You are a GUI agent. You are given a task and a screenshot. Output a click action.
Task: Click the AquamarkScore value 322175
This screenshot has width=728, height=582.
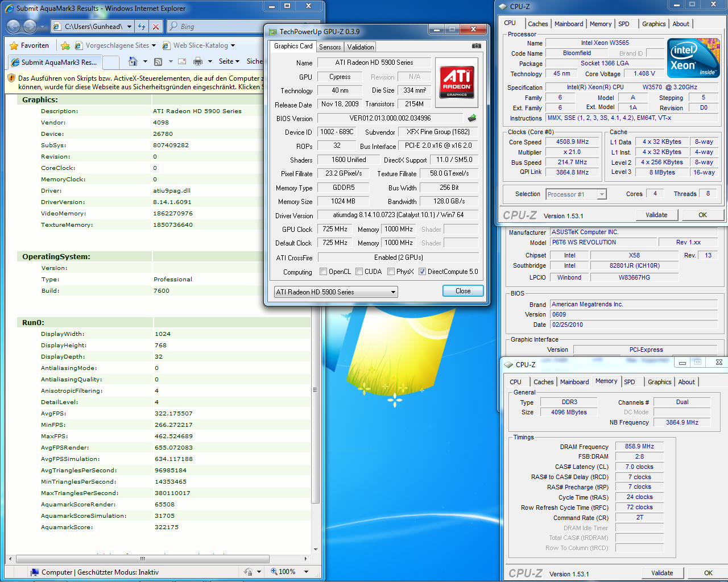[x=167, y=527]
